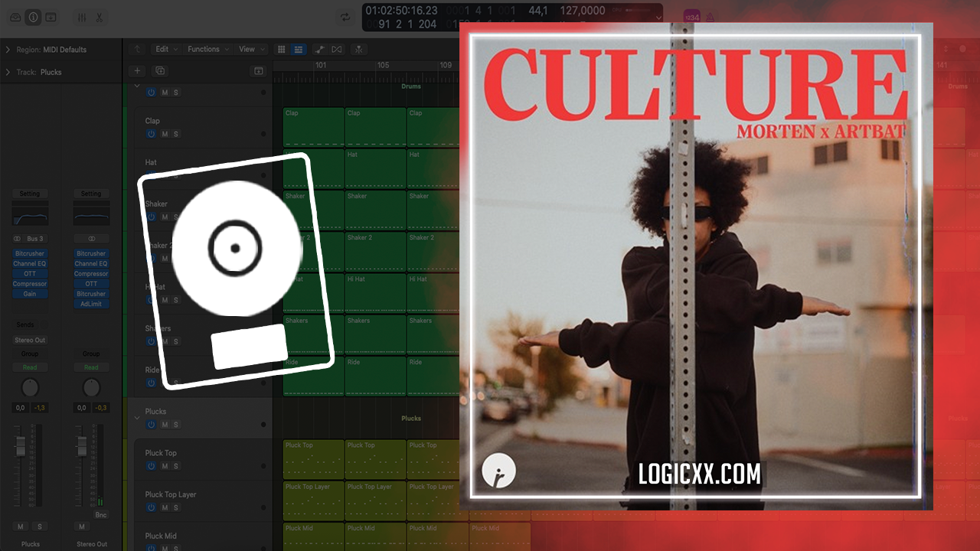
Task: Collapse the Drums track stack
Action: click(138, 86)
